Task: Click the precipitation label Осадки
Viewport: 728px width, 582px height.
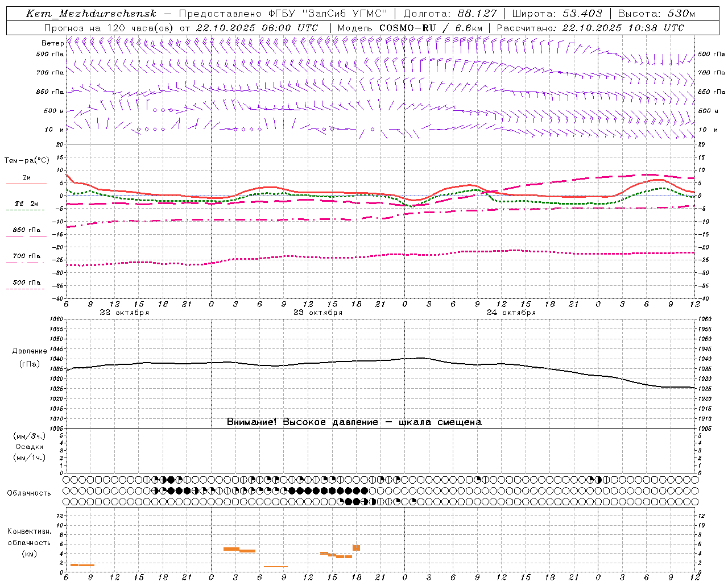Action: [x=30, y=447]
